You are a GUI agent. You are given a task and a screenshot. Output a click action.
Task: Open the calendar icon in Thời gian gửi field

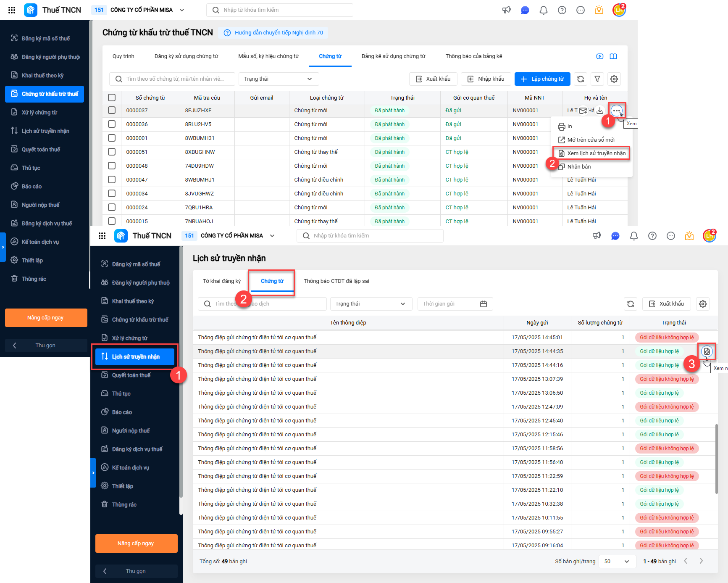tap(484, 304)
